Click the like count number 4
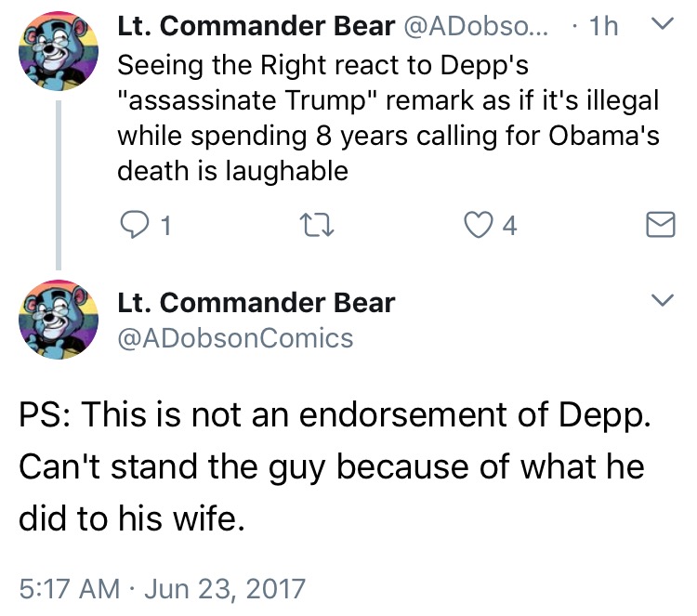Image resolution: width=697 pixels, height=616 pixels. coord(509,226)
